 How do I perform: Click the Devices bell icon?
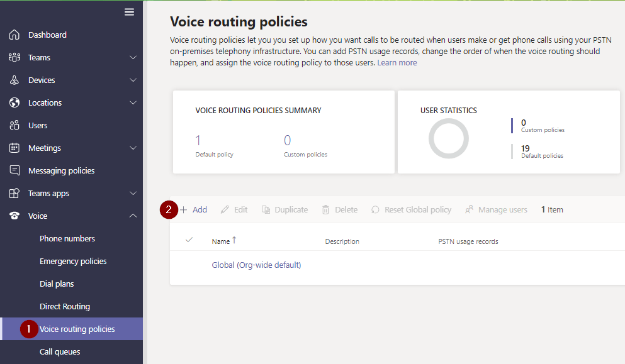click(14, 80)
